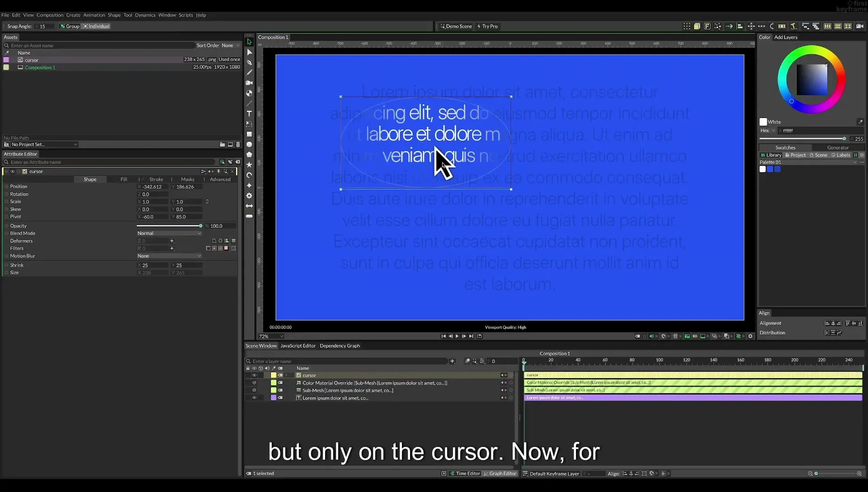Open the Sort Order None dropdown
The width and height of the screenshot is (868, 492).
tap(230, 46)
